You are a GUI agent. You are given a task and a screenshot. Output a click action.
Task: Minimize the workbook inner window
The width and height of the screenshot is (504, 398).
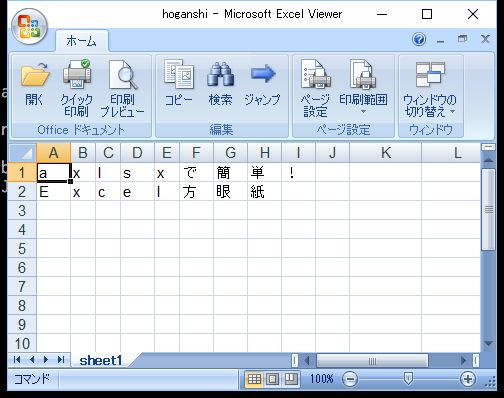441,40
